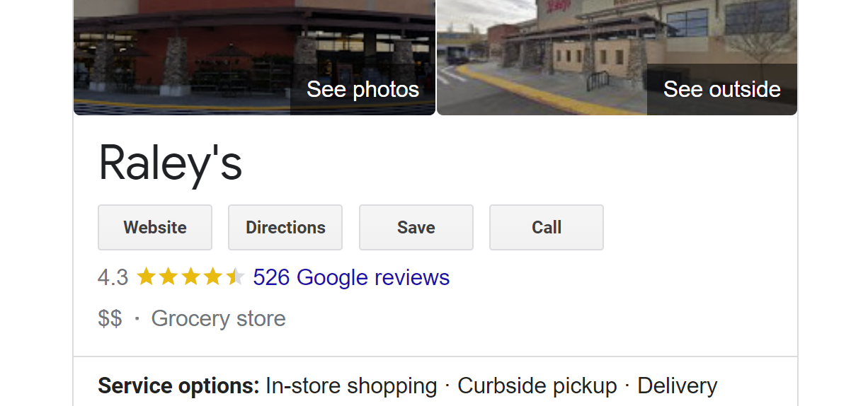Screen dimensions: 868x406
Task: Select the half-filled fifth rating star
Action: [x=235, y=277]
